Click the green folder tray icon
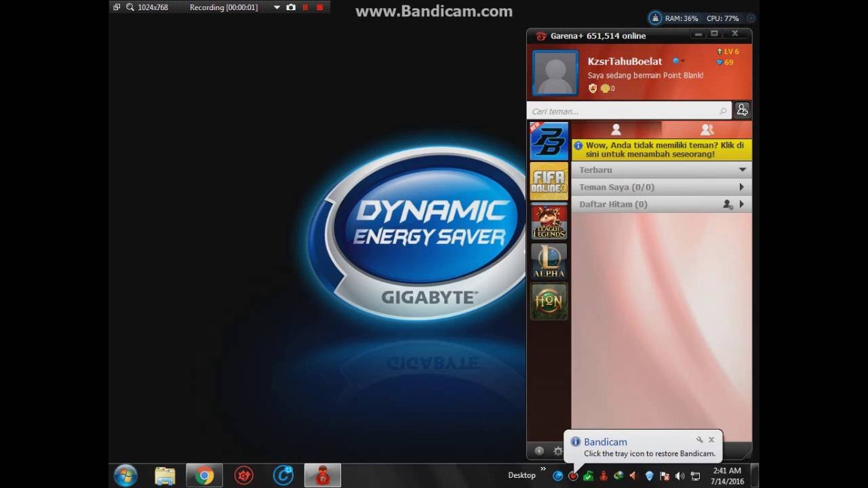 pos(588,476)
